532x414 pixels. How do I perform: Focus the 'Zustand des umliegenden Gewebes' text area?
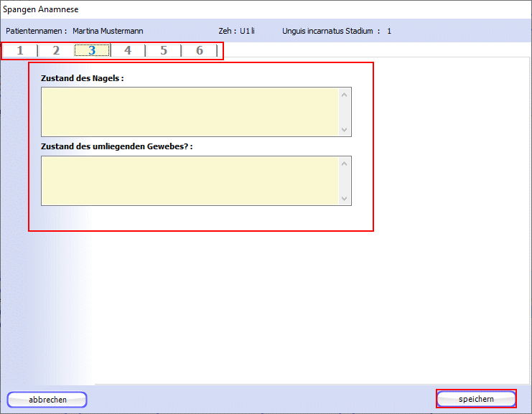pyautogui.click(x=190, y=181)
